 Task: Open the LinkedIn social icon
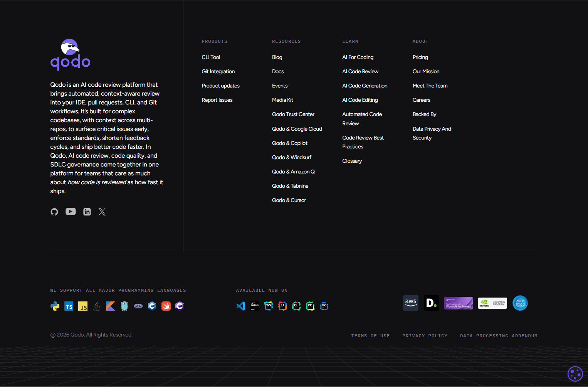click(87, 212)
